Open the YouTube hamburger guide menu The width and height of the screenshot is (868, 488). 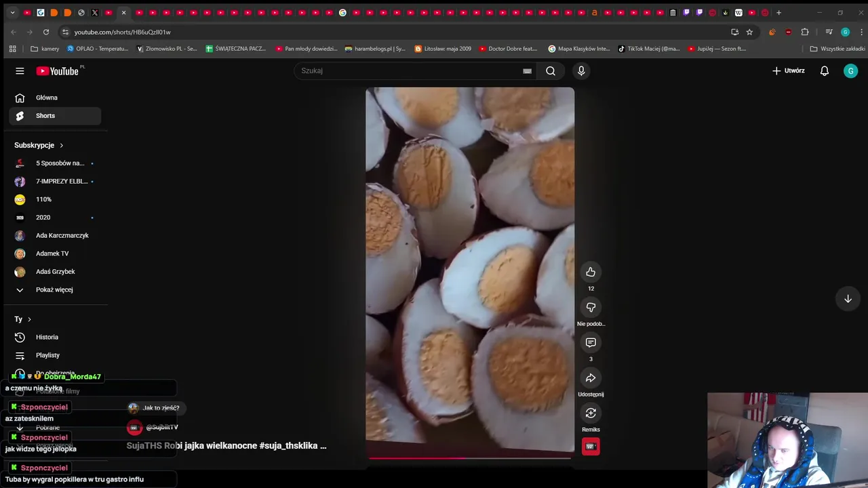click(x=20, y=70)
